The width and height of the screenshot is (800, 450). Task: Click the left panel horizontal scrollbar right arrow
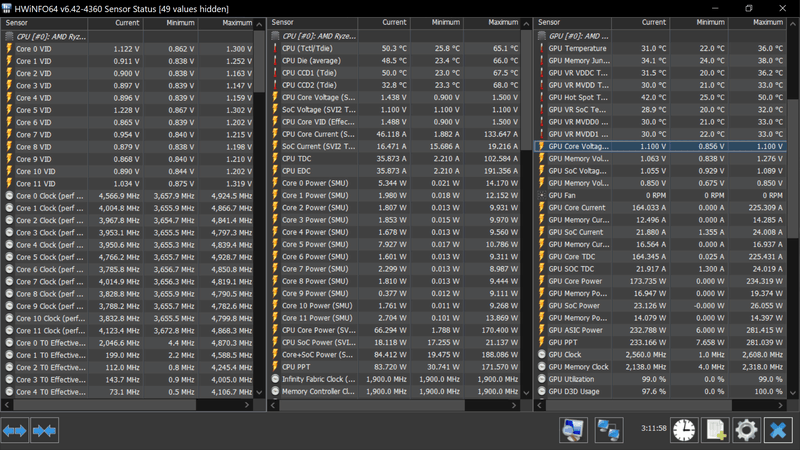point(247,405)
